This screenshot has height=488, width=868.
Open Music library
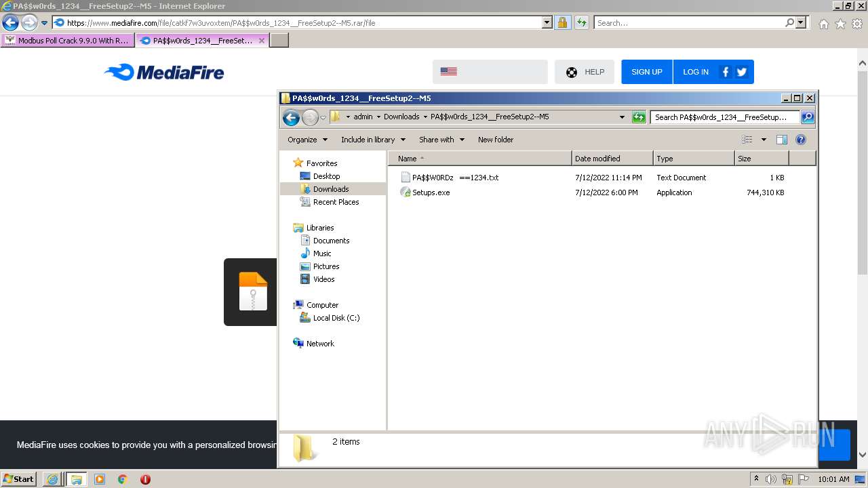coord(322,253)
